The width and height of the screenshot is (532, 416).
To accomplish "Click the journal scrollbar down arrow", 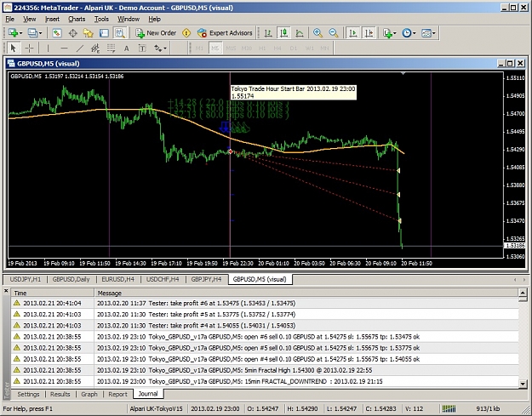I will tap(523, 384).
